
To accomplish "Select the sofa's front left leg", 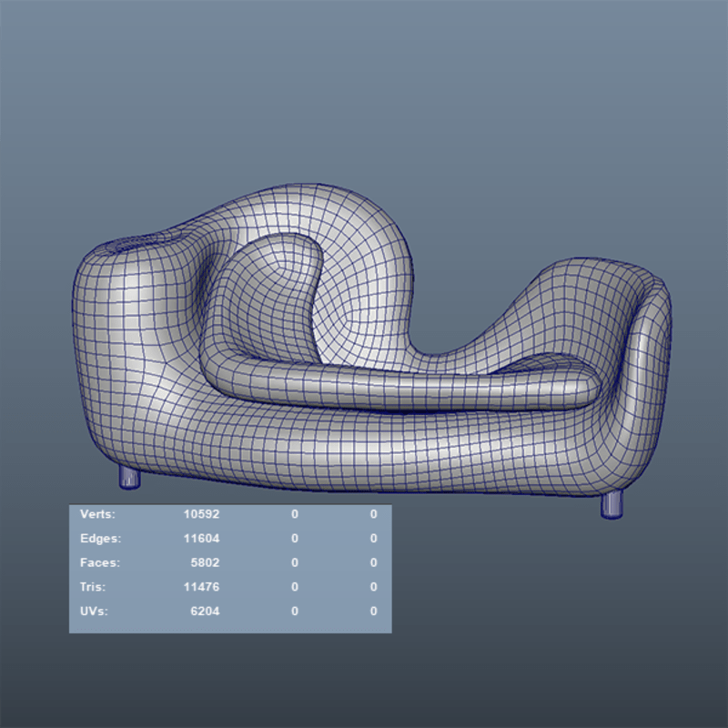I will (130, 477).
